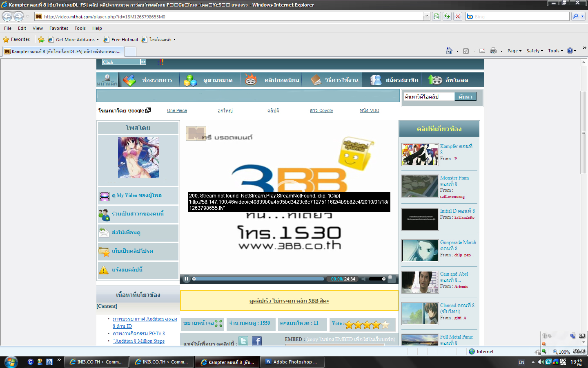The width and height of the screenshot is (588, 368).
Task: Adjust the video volume slider
Action: click(x=377, y=279)
